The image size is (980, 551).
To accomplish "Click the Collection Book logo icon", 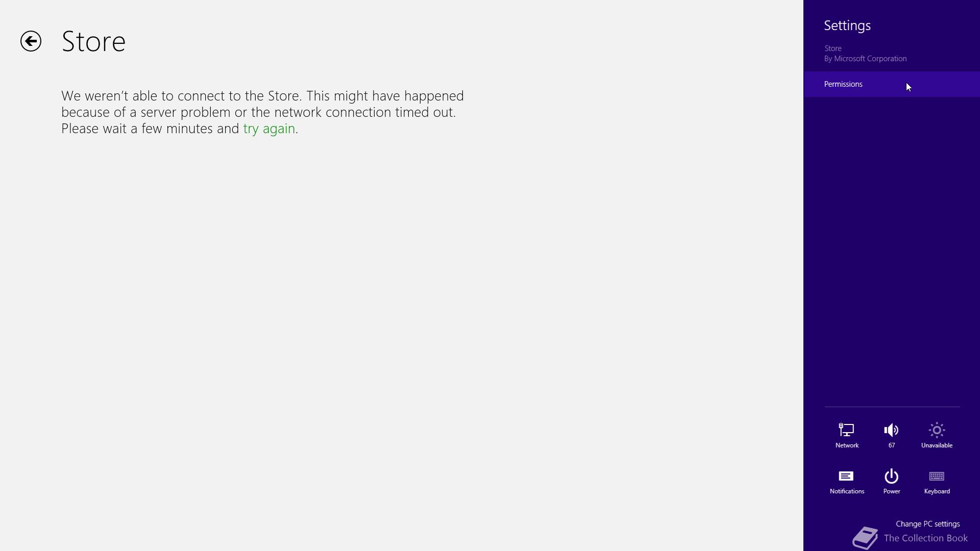I will [865, 538].
